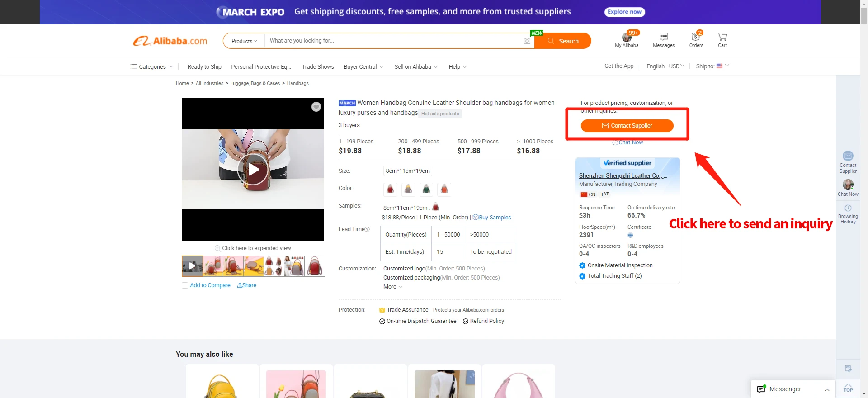Expand the Buyer Central menu
The image size is (868, 398).
[363, 67]
